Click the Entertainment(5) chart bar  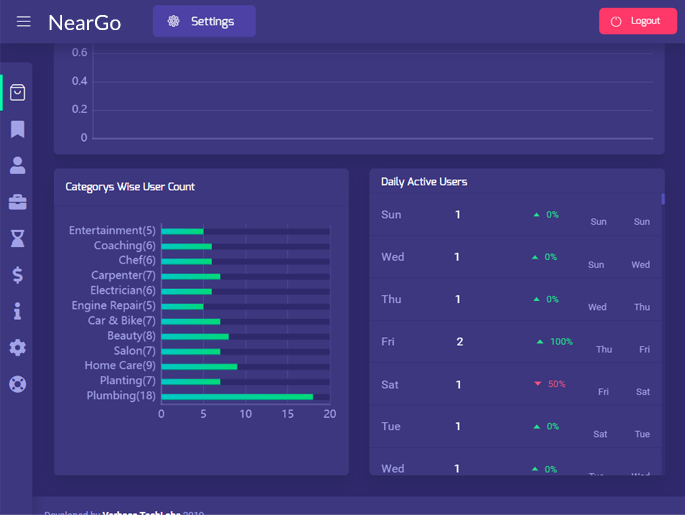pyautogui.click(x=182, y=231)
